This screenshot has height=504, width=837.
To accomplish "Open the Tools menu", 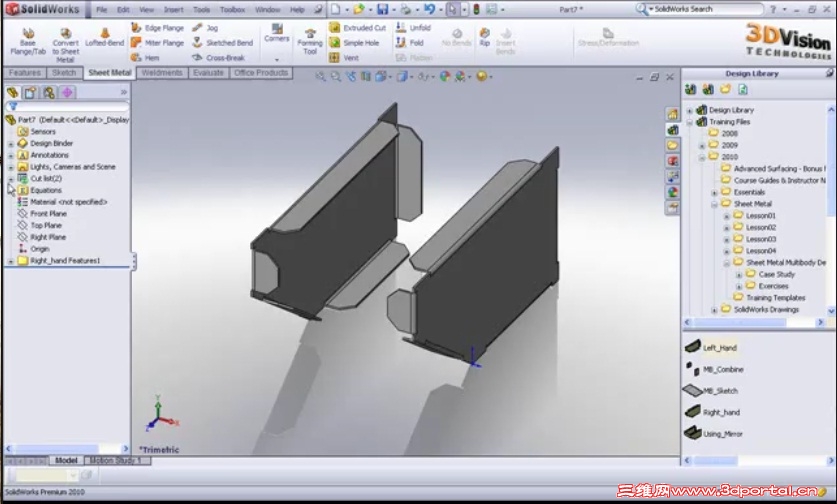I will pyautogui.click(x=201, y=10).
